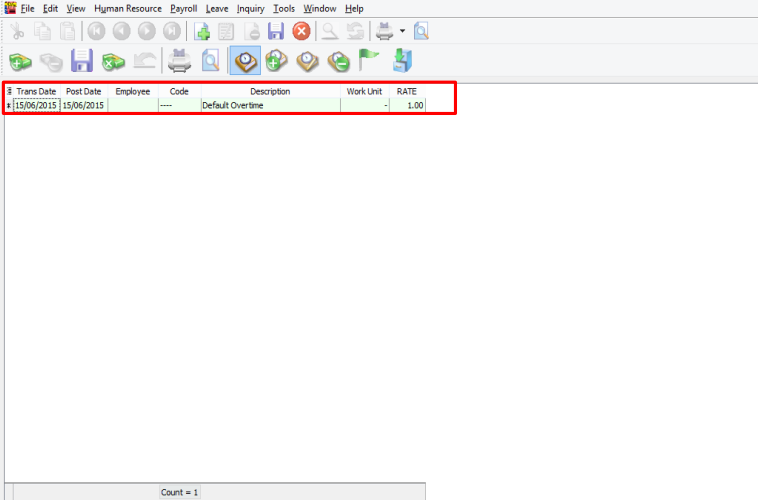Screen dimensions: 758x500
Task: Sort by the Trans Date column header
Action: [x=36, y=91]
